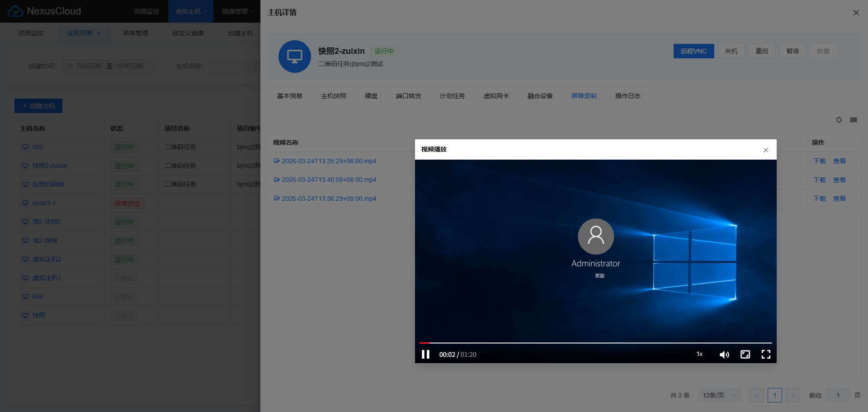Switch to the 操作日志 tab

pos(627,96)
